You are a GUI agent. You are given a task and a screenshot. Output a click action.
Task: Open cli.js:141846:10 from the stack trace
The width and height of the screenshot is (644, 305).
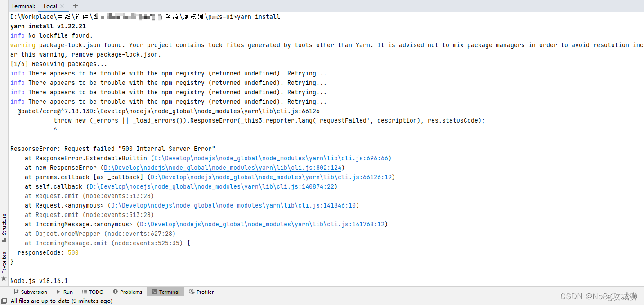pos(233,205)
